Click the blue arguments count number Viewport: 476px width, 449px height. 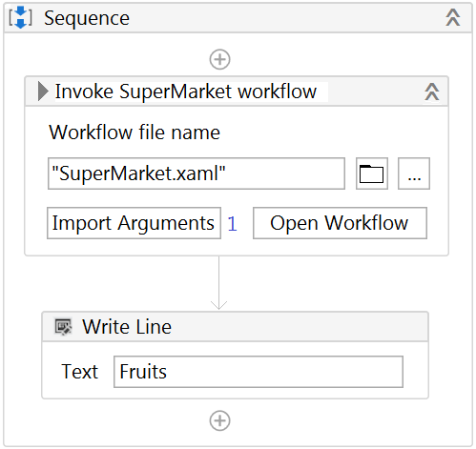point(232,224)
